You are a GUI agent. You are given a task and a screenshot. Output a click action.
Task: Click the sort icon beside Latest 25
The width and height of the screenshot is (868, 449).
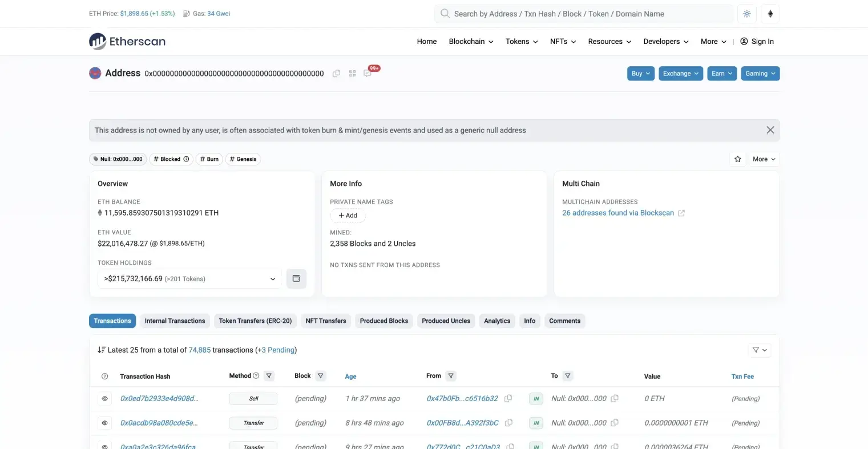(102, 350)
